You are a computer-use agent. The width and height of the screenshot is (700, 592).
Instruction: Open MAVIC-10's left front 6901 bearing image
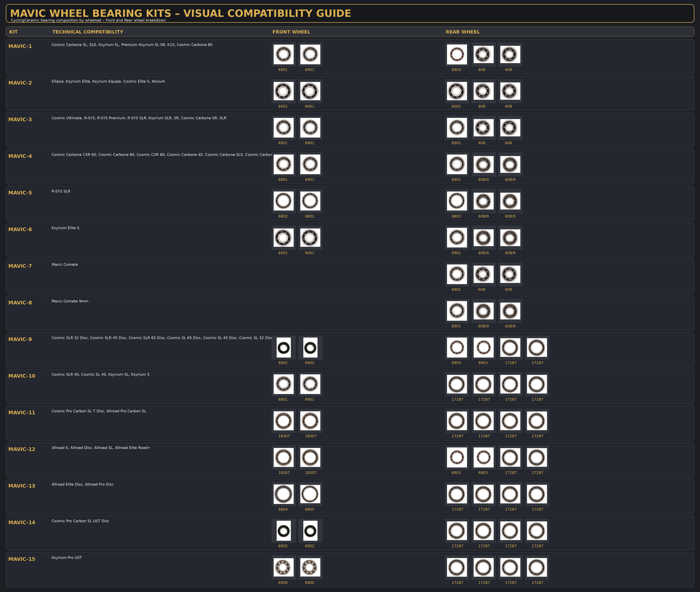283,384
